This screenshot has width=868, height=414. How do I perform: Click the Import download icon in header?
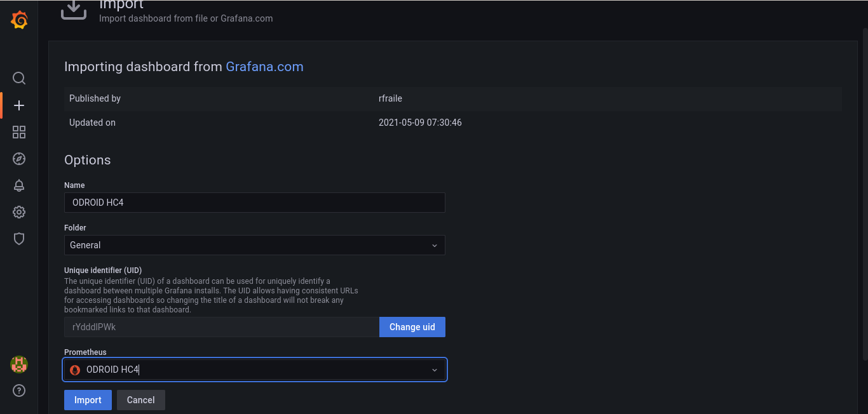74,9
